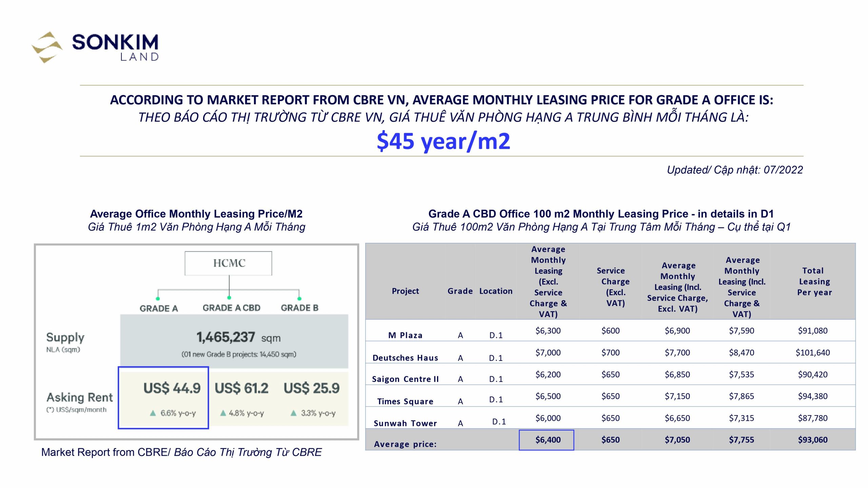The height and width of the screenshot is (488, 868).
Task: Click the green triangle beside 3.3% y-o-y
Action: coord(294,413)
